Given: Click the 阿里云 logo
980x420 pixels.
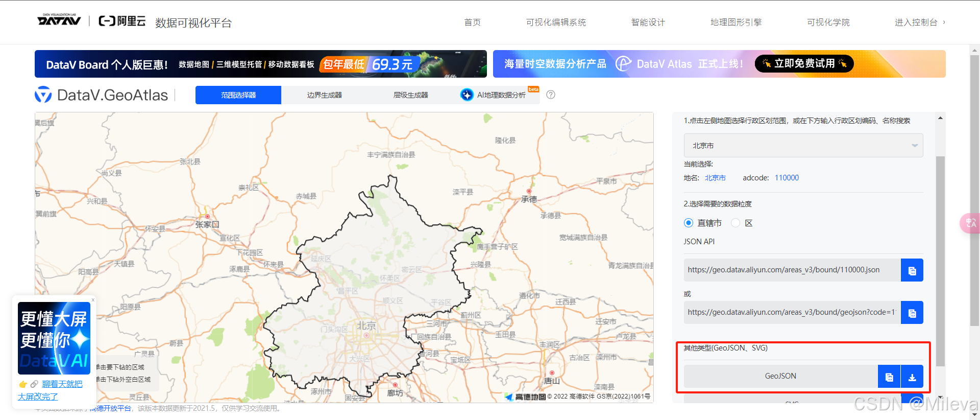Looking at the screenshot, I should coord(122,21).
